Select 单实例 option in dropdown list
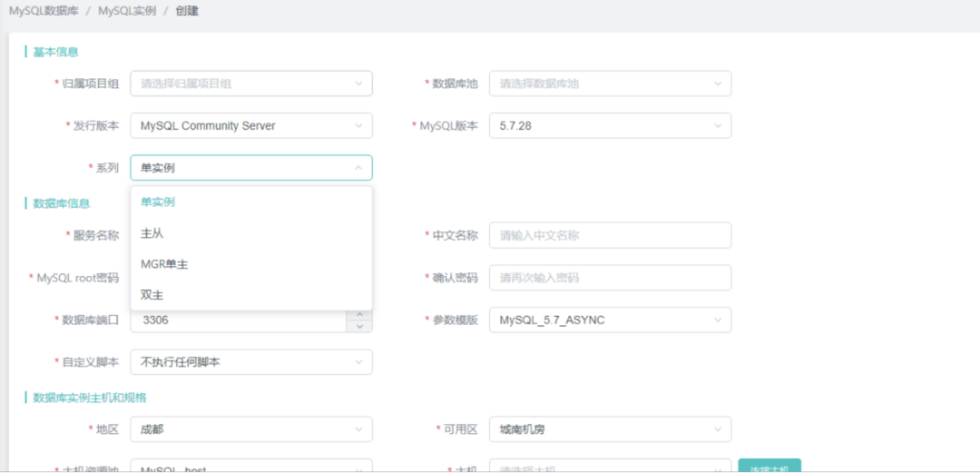The image size is (980, 473). (158, 202)
